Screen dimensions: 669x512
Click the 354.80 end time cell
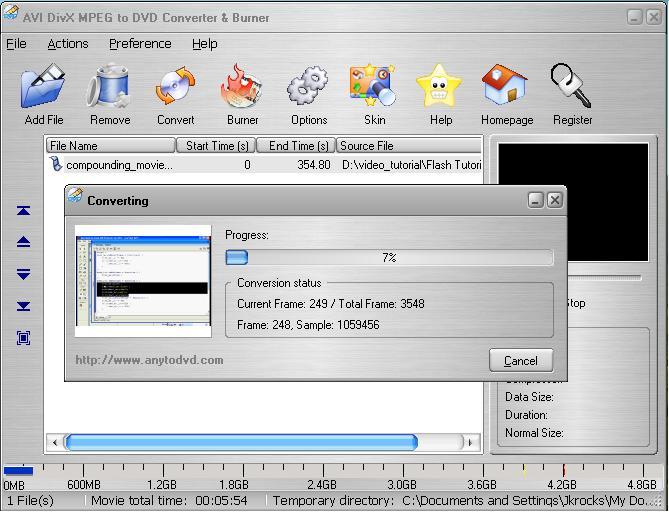tap(314, 165)
